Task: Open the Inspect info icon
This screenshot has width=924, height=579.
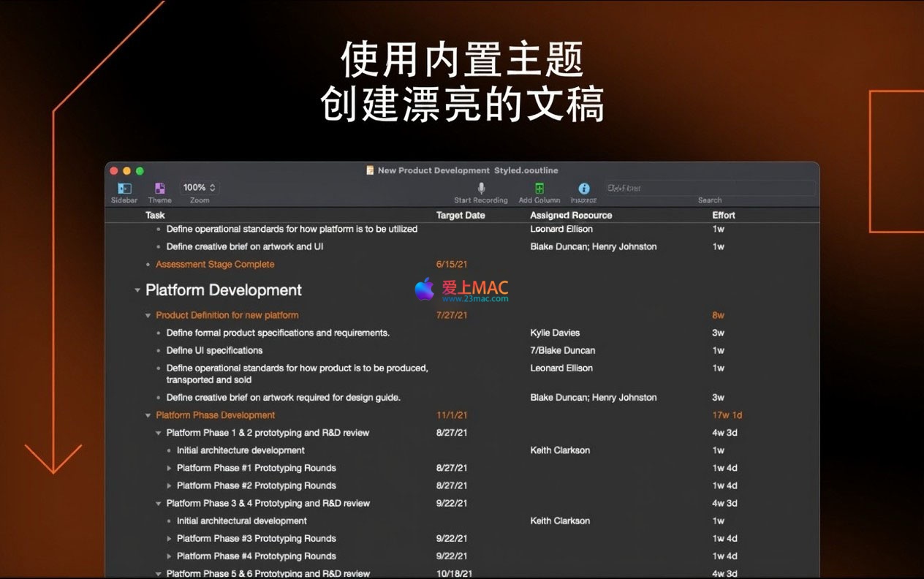Action: tap(583, 189)
